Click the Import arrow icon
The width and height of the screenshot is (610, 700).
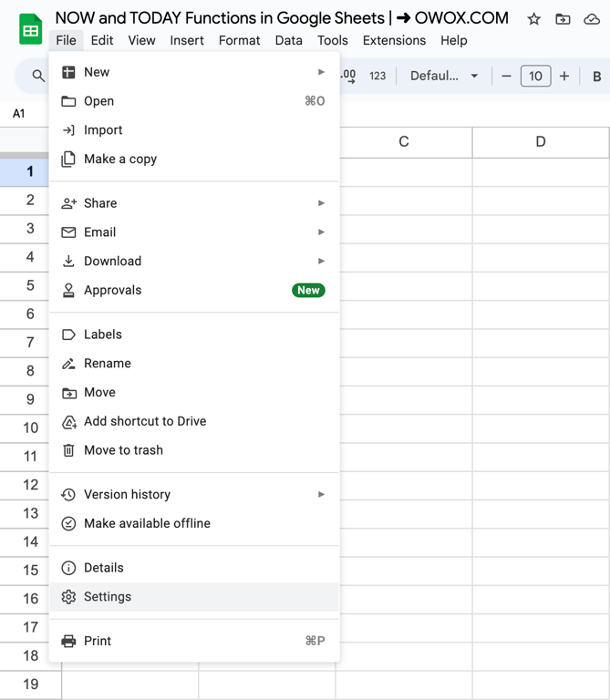tap(68, 130)
